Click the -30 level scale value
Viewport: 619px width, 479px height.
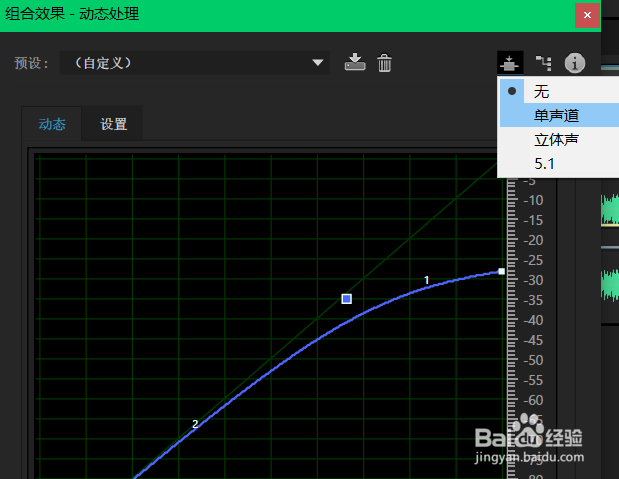click(x=533, y=280)
